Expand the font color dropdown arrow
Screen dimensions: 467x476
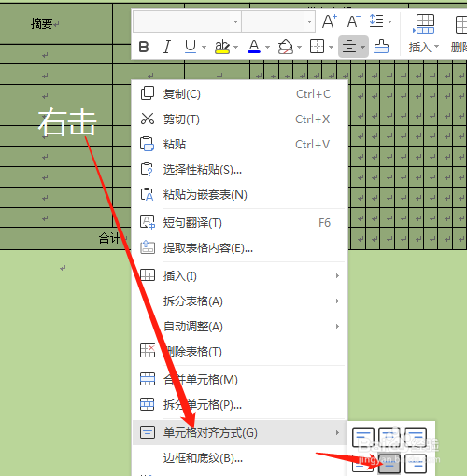point(267,48)
